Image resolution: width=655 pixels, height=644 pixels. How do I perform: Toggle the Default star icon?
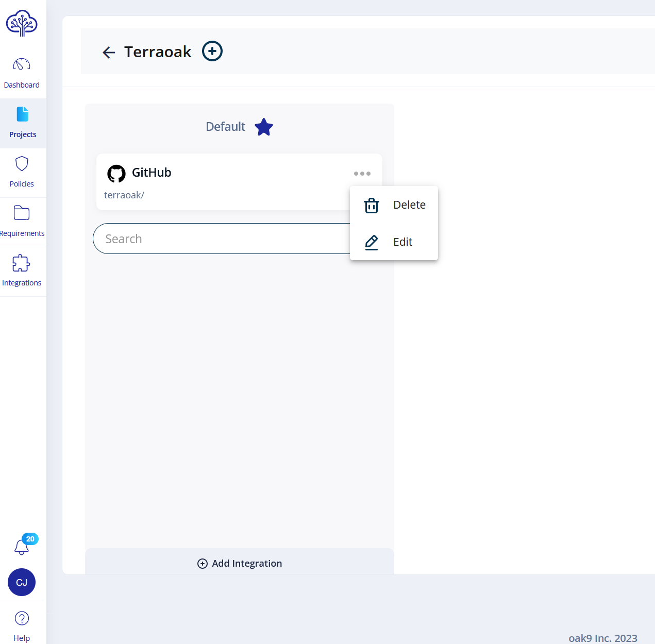(264, 127)
